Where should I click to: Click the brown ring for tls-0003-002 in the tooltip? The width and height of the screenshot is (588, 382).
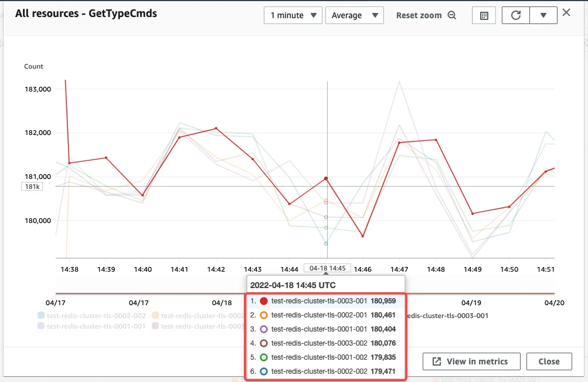coord(264,343)
